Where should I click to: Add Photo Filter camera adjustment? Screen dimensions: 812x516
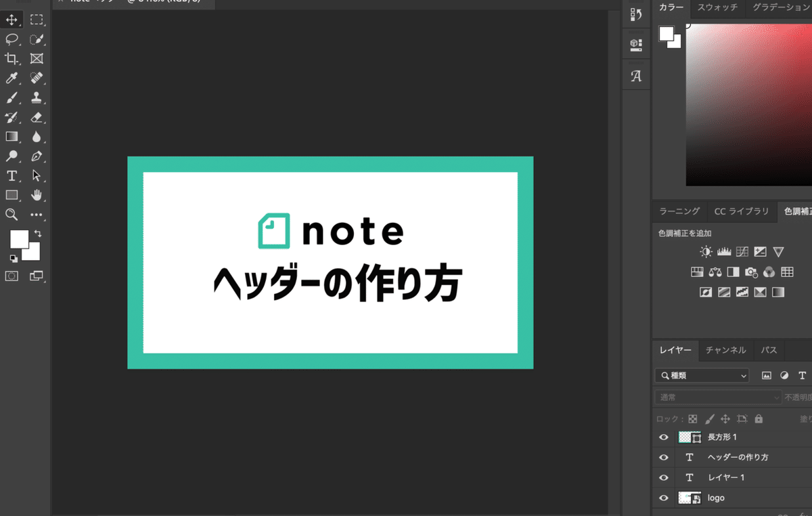click(751, 272)
